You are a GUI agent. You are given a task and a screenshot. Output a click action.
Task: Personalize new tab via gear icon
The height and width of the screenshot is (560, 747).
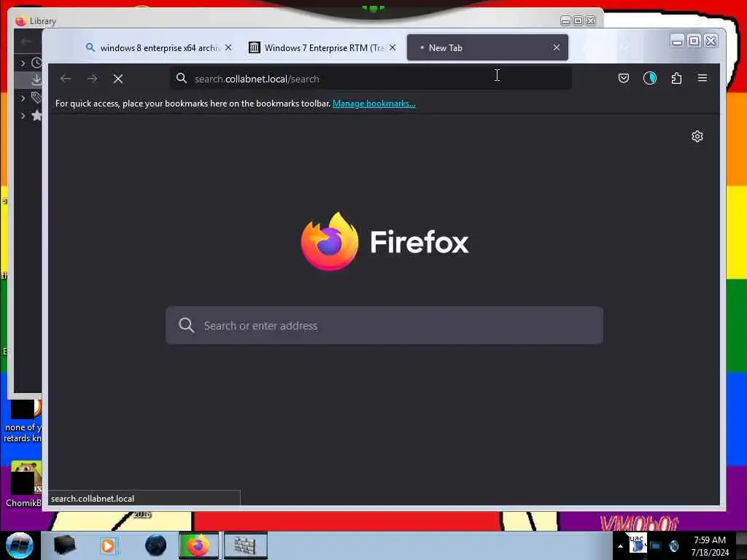coord(697,136)
